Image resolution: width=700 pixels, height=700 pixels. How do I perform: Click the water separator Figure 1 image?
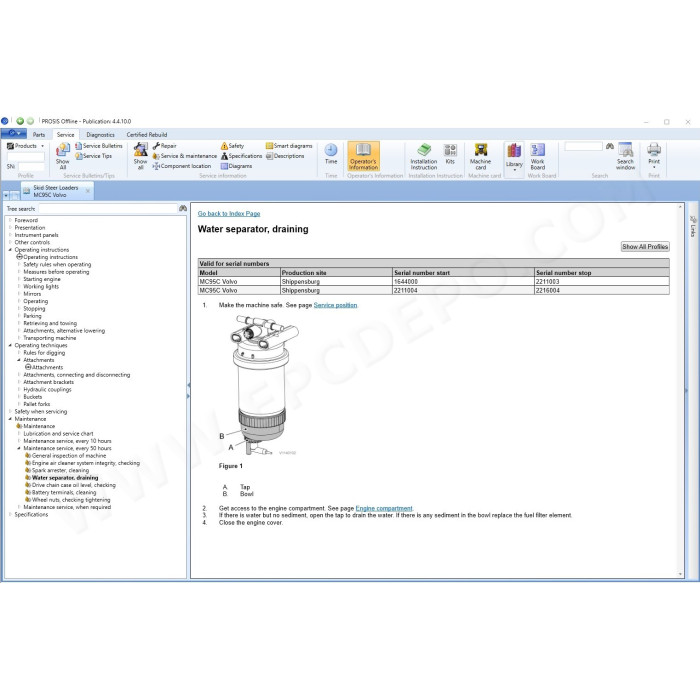tap(263, 386)
